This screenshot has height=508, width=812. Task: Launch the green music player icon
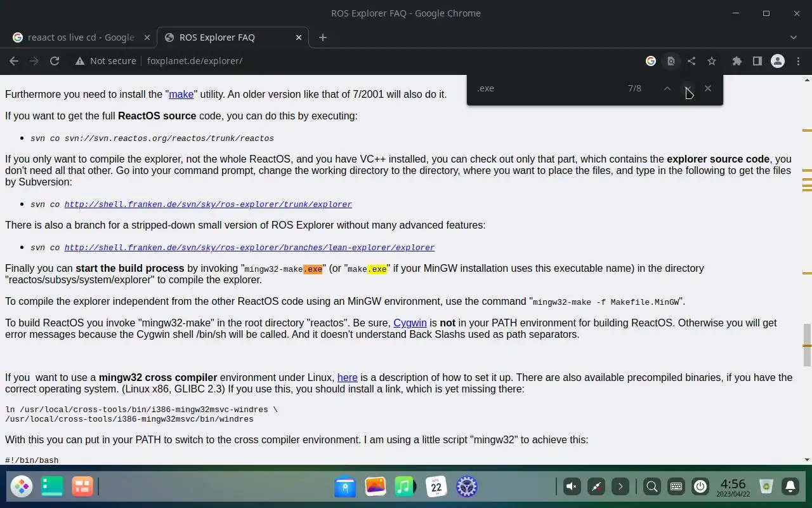[x=405, y=487]
